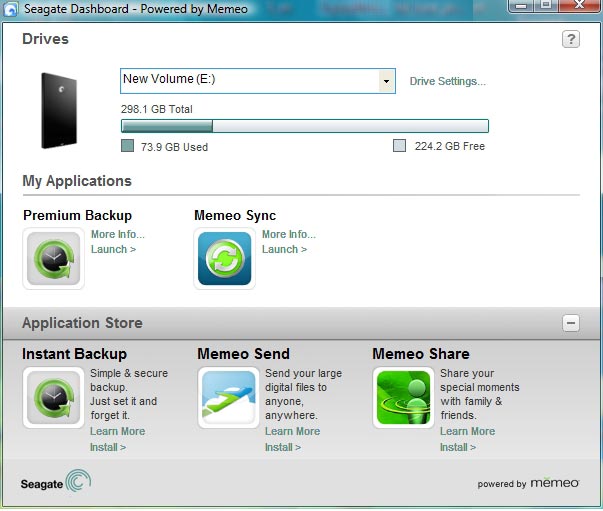
Task: Click the 73.9 GB Used label
Action: pos(174,147)
